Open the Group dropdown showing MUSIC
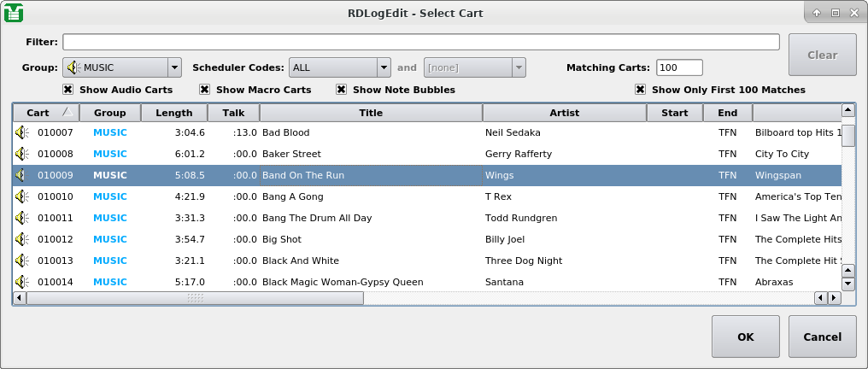This screenshot has width=868, height=369. pyautogui.click(x=121, y=67)
